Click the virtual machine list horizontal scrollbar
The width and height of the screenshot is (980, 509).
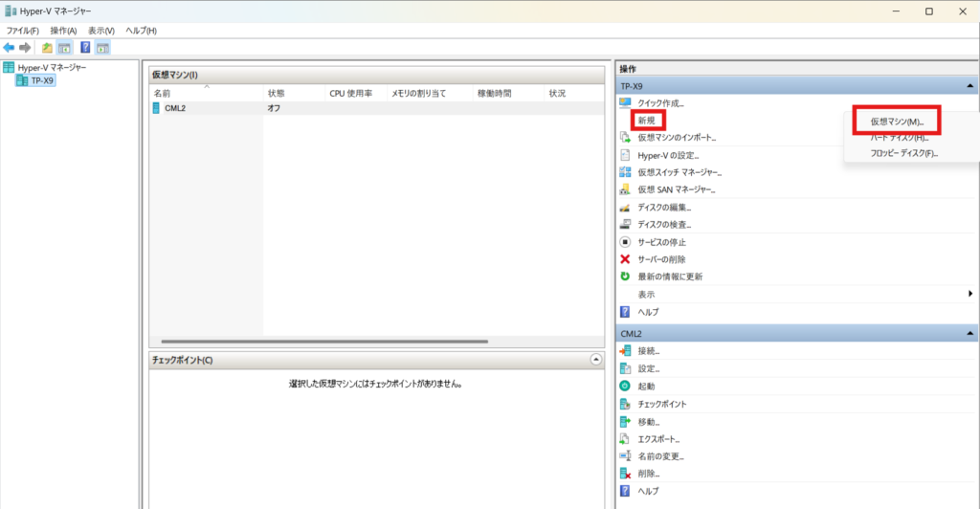(324, 342)
